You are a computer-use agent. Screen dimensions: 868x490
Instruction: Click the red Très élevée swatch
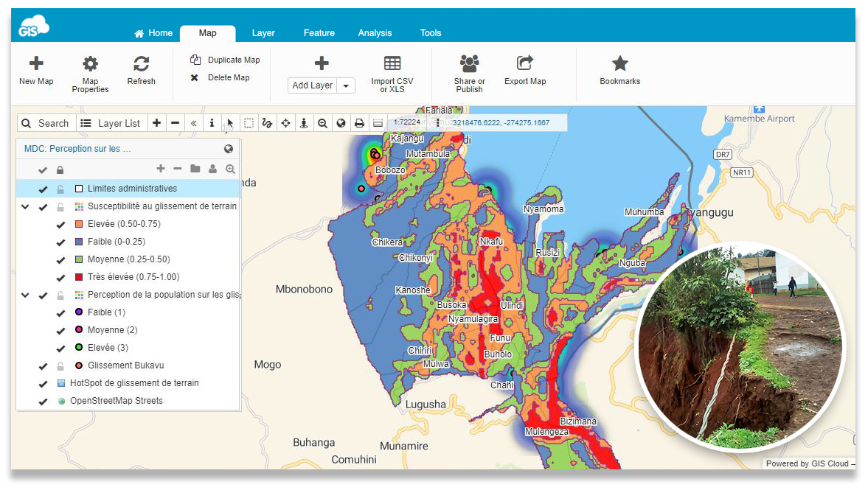(x=79, y=277)
